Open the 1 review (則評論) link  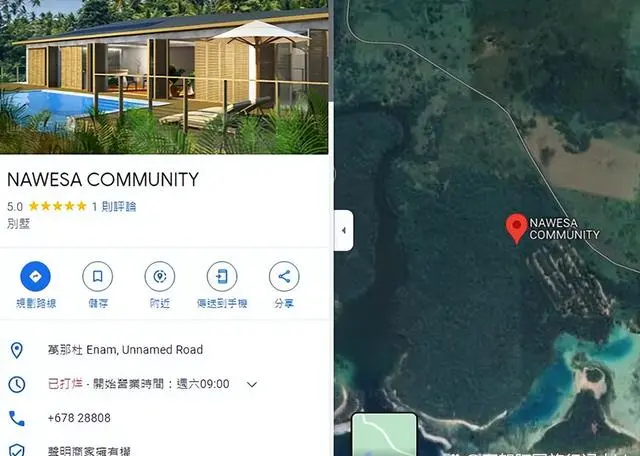pyautogui.click(x=114, y=207)
